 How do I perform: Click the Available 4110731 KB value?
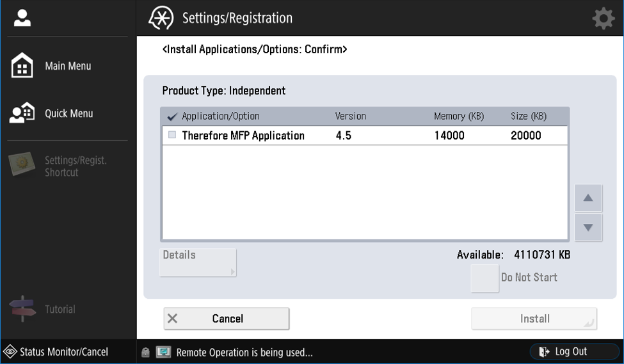click(x=541, y=255)
